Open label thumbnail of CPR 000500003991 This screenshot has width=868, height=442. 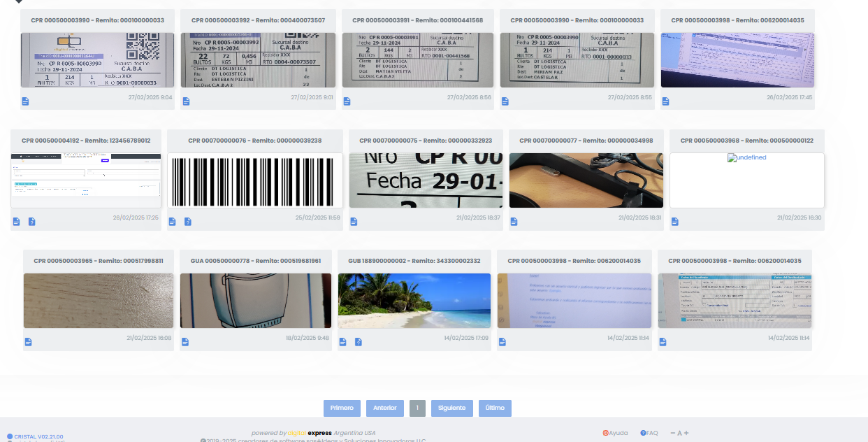tap(418, 60)
